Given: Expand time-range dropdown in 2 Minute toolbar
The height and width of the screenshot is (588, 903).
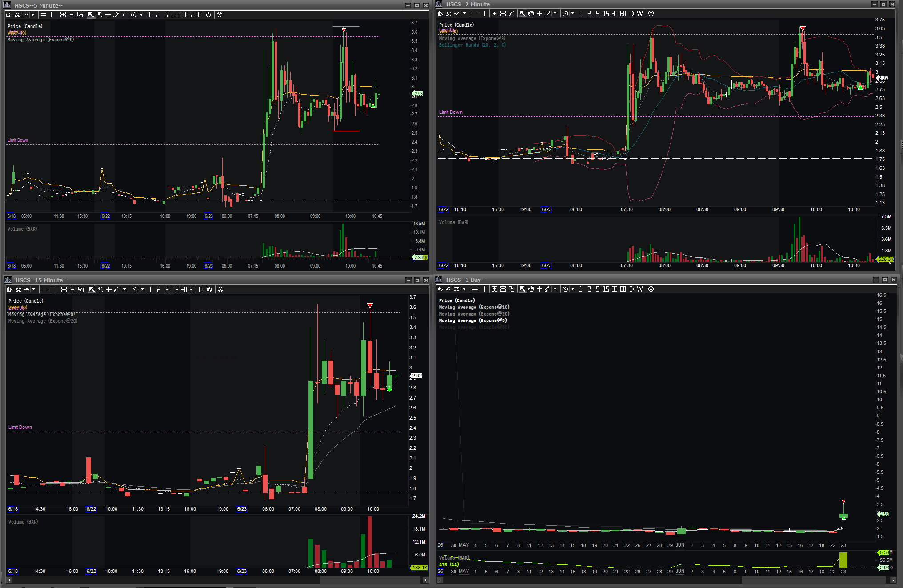Looking at the screenshot, I should tap(573, 13).
